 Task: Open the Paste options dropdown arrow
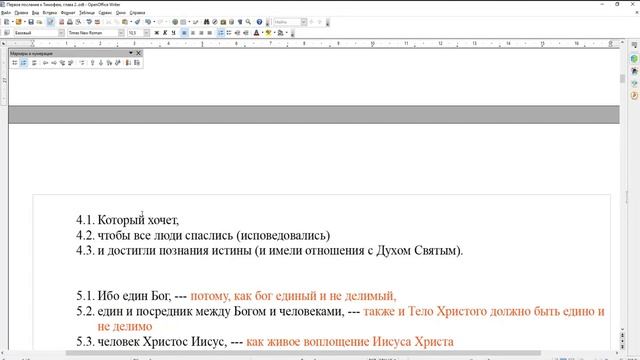131,22
